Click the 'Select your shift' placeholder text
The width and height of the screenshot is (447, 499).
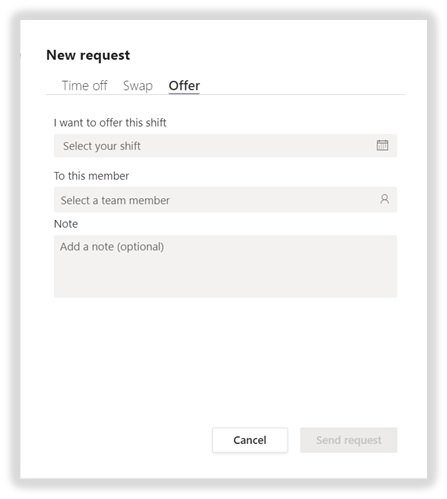point(102,146)
